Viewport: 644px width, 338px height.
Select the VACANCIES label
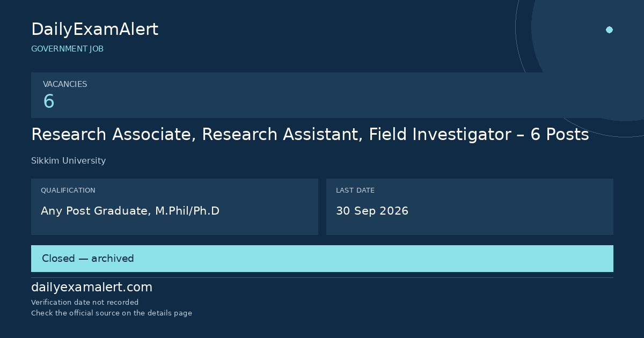pos(65,84)
